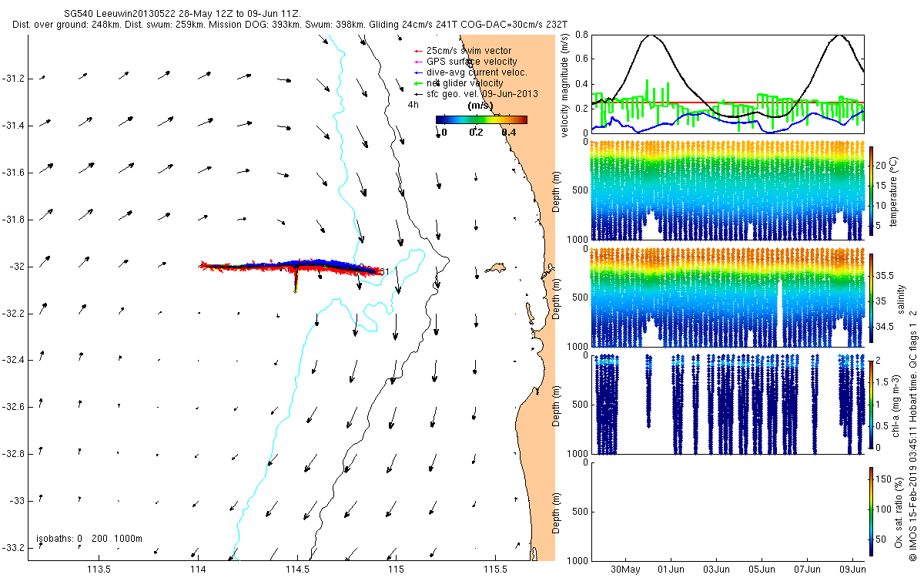Click the salinity depth-section plot

(x=728, y=297)
